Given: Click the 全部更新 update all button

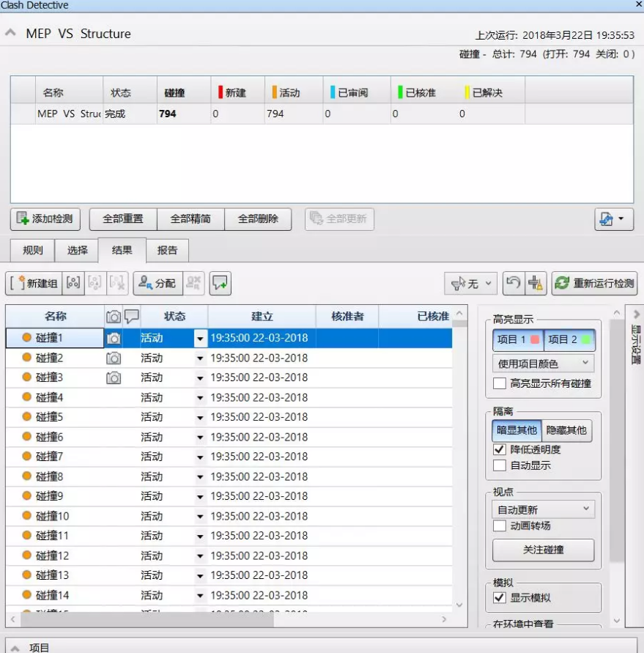Looking at the screenshot, I should (x=339, y=219).
